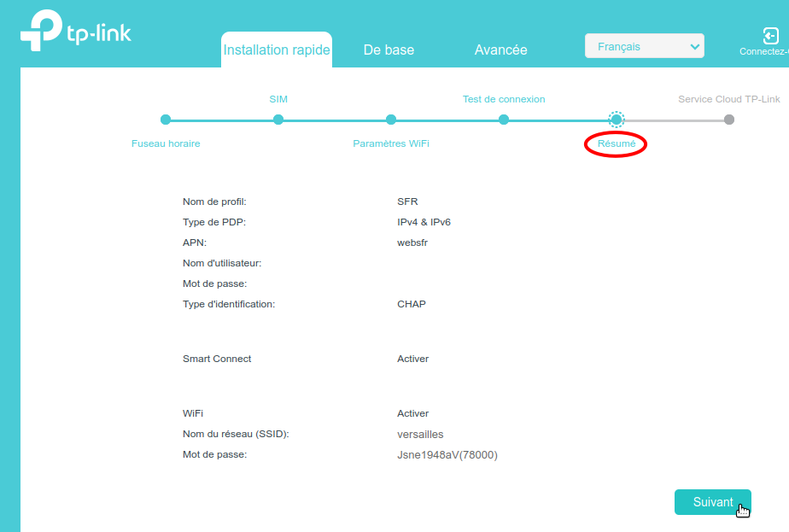The height and width of the screenshot is (532, 789).
Task: Go to the Avancée tab
Action: pyautogui.click(x=500, y=50)
